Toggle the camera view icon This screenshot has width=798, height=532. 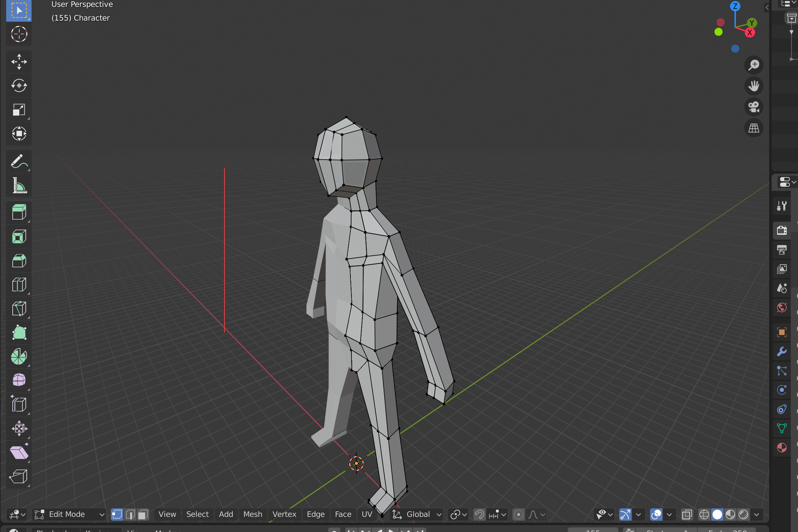coord(754,107)
